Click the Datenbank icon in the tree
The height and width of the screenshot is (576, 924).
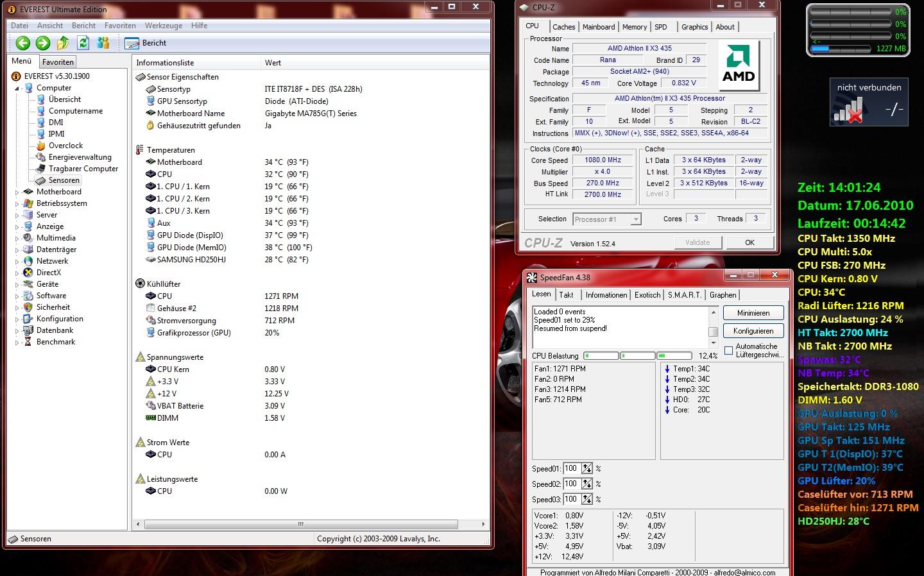pos(28,330)
